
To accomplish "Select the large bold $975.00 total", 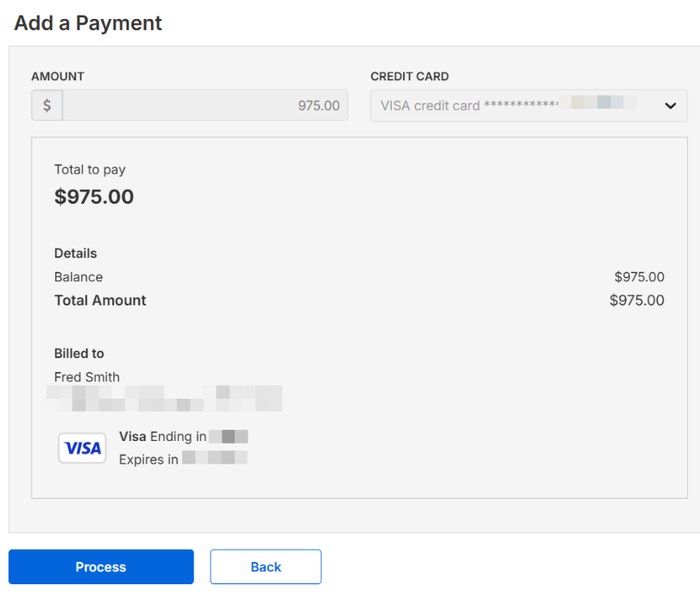I will click(x=94, y=197).
